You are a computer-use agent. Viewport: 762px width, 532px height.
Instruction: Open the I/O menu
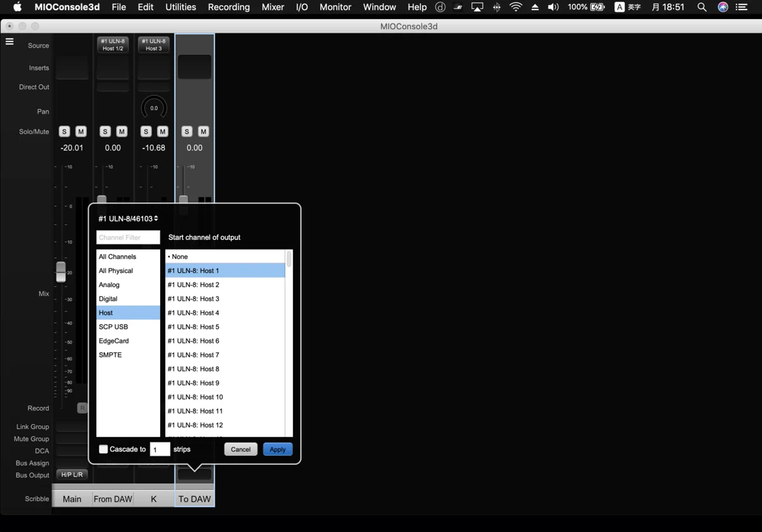[x=302, y=7]
